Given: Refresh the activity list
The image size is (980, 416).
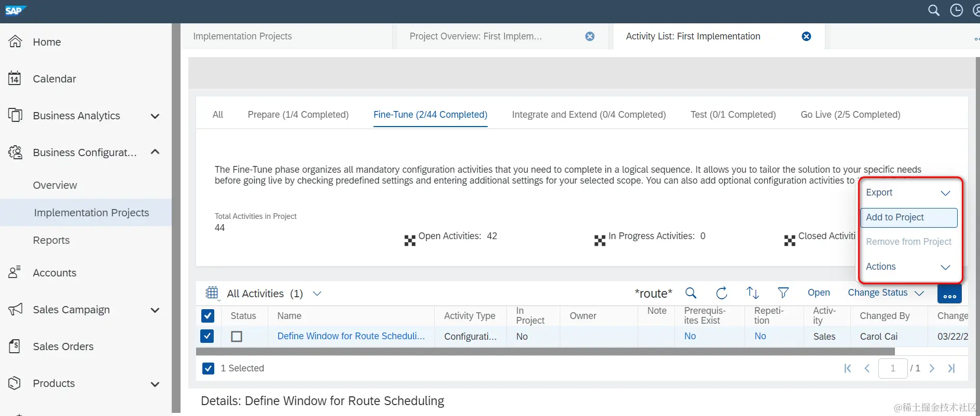Looking at the screenshot, I should click(x=722, y=293).
